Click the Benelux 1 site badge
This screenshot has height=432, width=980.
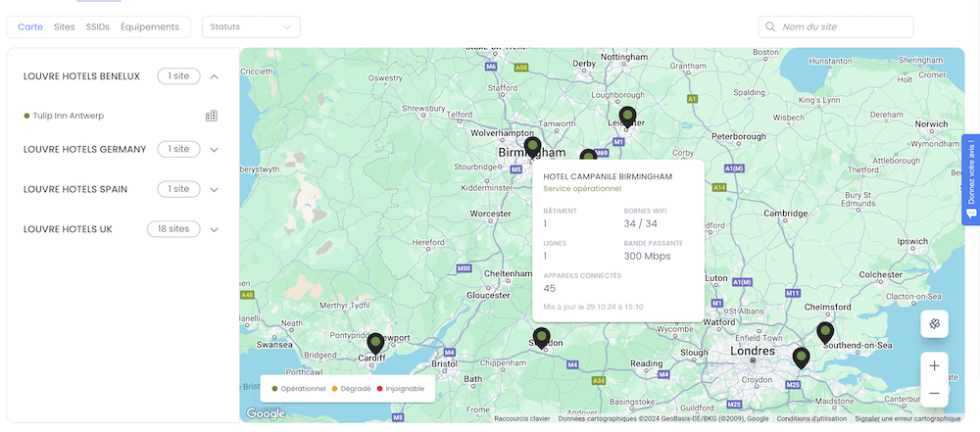point(178,76)
